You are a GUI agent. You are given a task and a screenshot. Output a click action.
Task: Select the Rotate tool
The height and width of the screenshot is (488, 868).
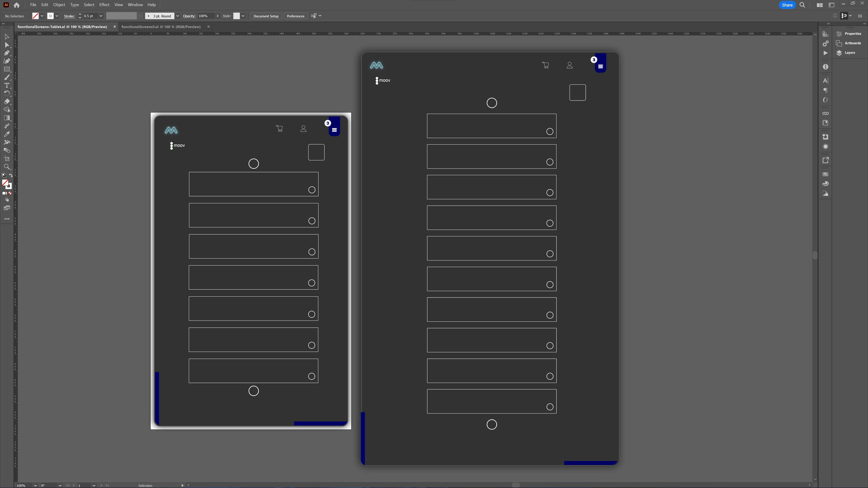[7, 93]
